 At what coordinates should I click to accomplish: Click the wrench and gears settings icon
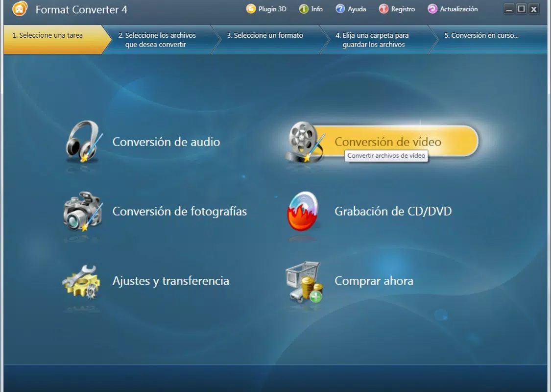[81, 282]
